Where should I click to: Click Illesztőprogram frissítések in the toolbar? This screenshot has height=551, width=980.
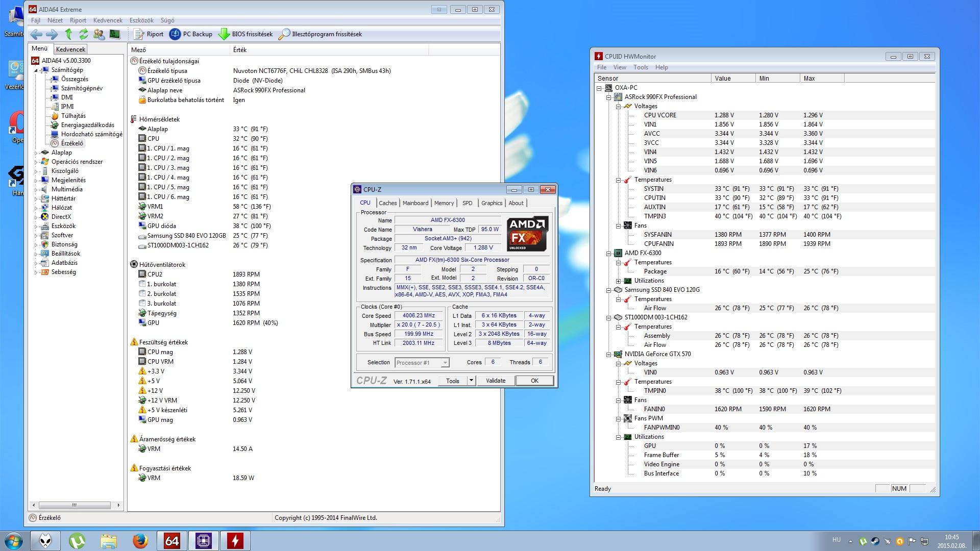click(321, 34)
